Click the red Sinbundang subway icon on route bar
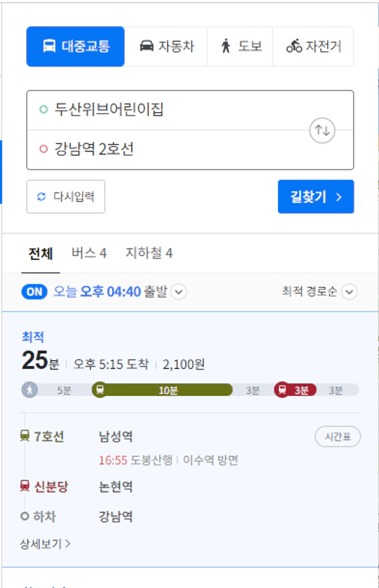 coord(282,390)
